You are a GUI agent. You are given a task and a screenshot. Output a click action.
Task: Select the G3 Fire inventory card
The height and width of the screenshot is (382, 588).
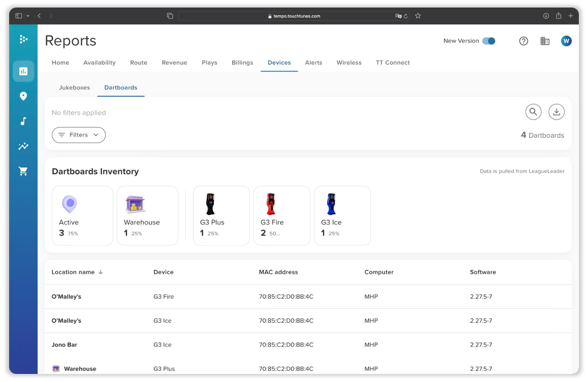click(282, 215)
